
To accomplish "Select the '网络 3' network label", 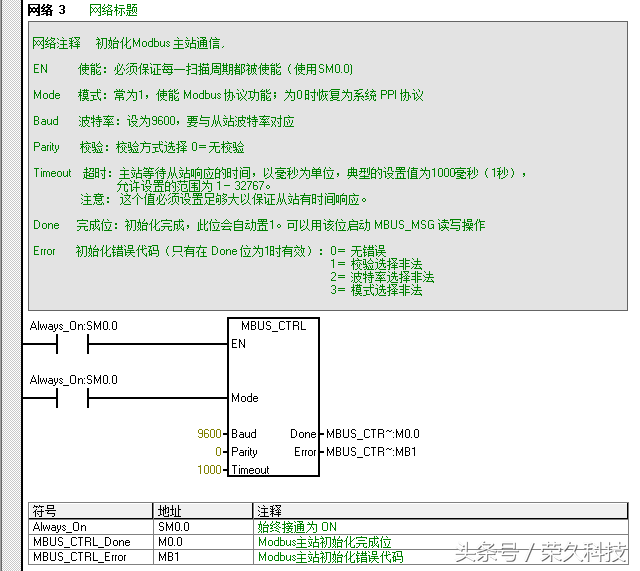I will [46, 10].
